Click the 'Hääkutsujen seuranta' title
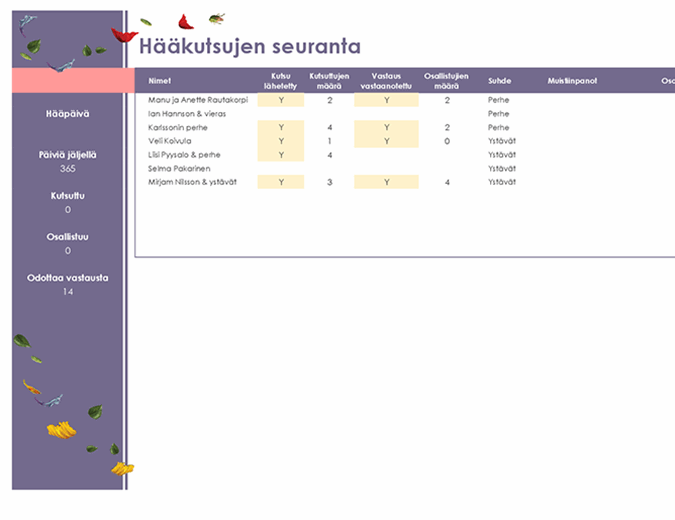 click(250, 47)
